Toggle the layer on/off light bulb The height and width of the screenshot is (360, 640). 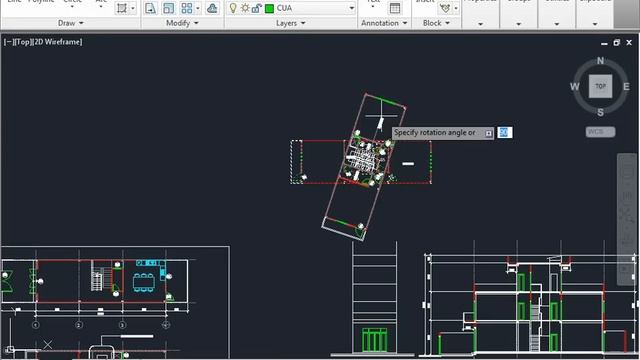point(233,8)
